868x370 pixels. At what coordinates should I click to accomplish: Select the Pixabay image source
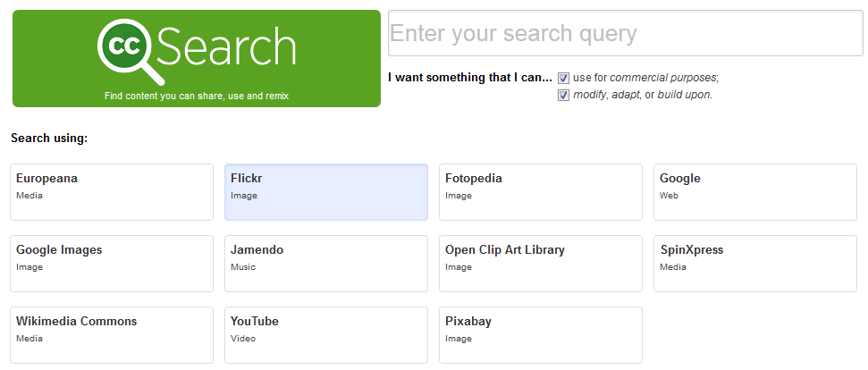point(541,335)
